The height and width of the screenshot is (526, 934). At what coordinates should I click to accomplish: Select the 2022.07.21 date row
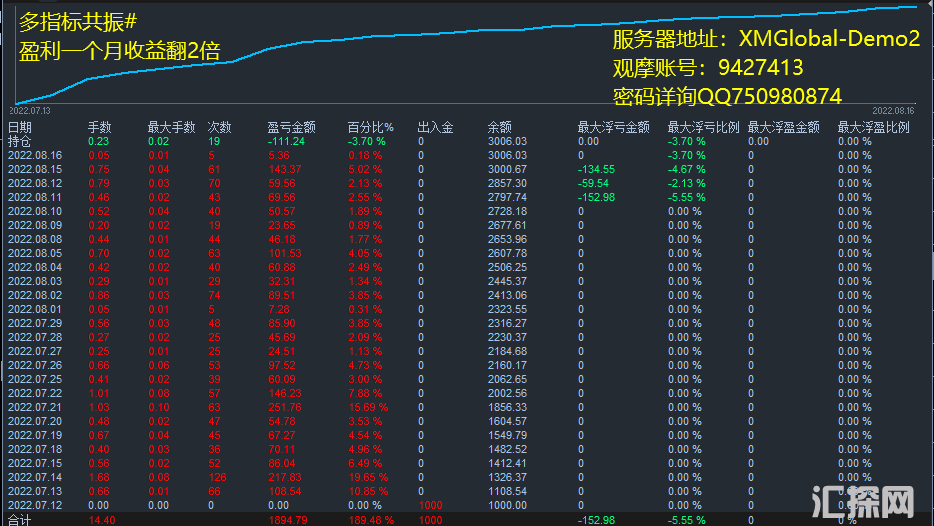click(35, 409)
